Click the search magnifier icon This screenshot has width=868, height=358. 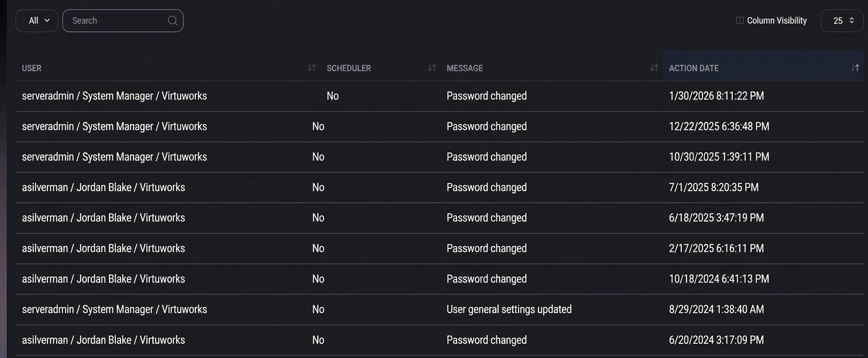pyautogui.click(x=172, y=21)
